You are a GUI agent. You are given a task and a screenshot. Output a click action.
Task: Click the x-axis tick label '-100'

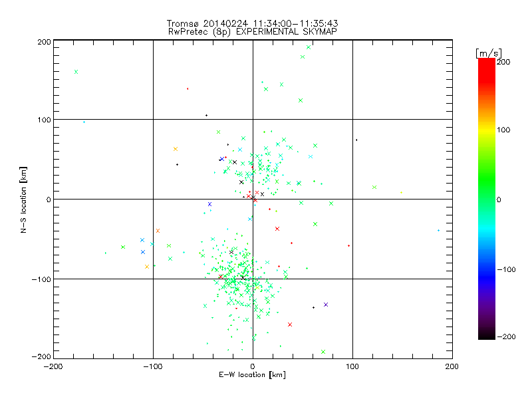click(153, 366)
